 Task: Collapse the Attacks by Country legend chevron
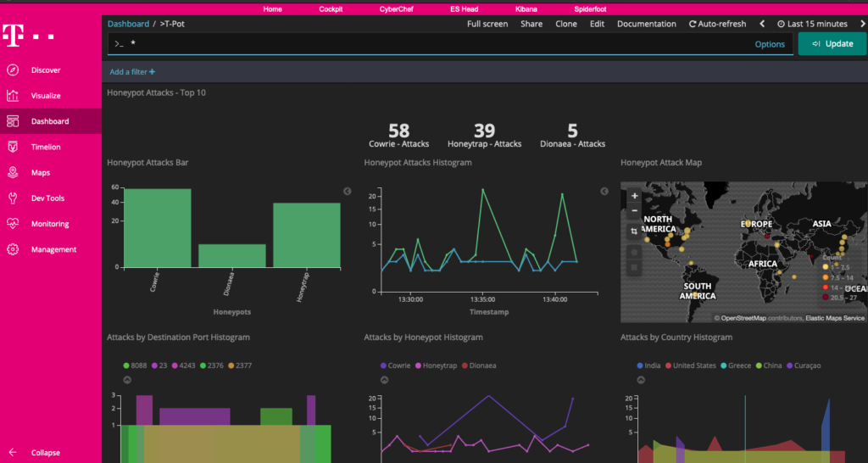pos(641,380)
